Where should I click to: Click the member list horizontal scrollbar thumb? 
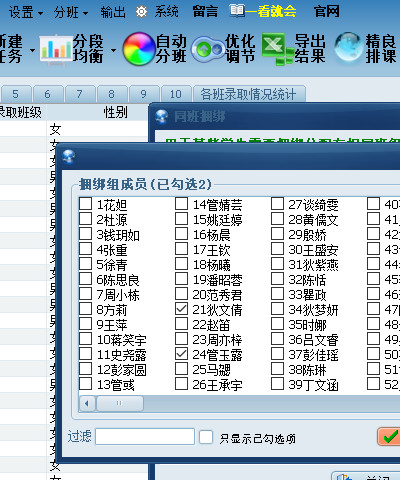click(120, 404)
